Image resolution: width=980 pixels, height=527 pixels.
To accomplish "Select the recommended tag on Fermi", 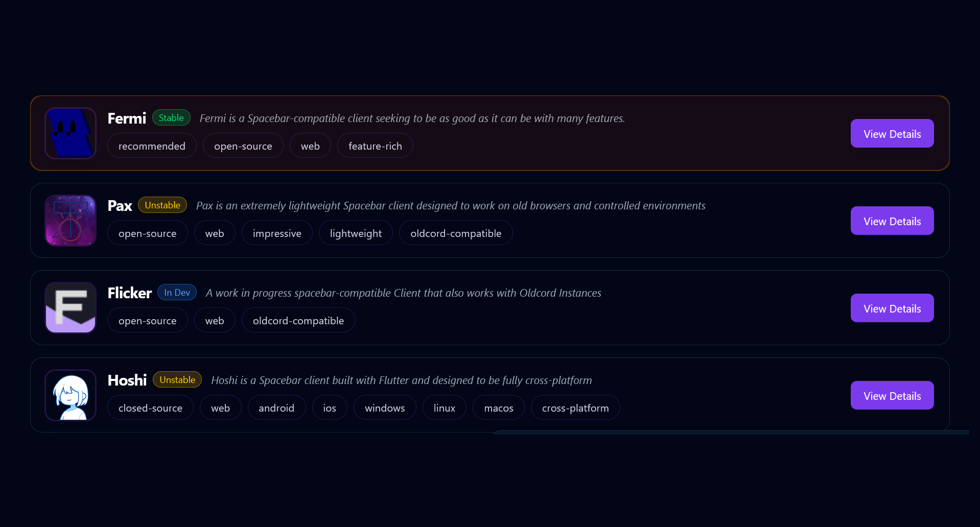I will pos(152,146).
